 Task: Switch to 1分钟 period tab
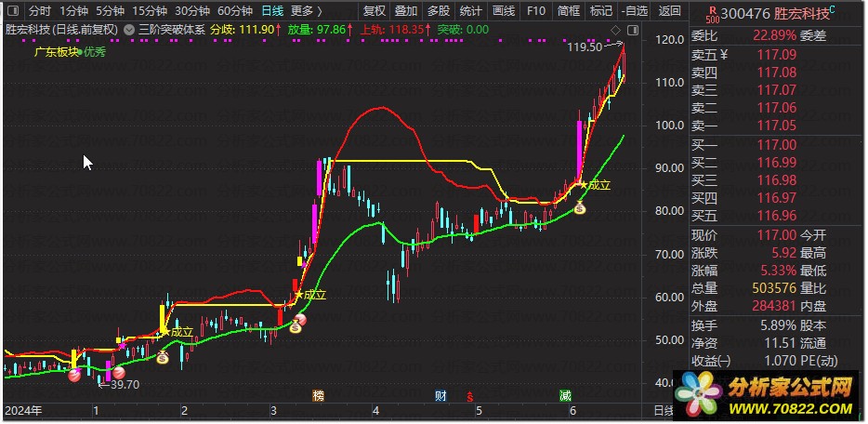pyautogui.click(x=73, y=10)
